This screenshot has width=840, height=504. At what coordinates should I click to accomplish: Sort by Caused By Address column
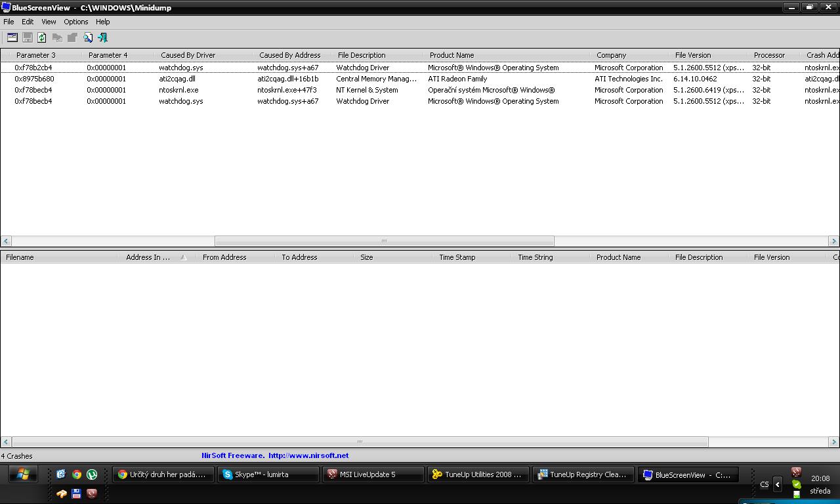point(293,55)
